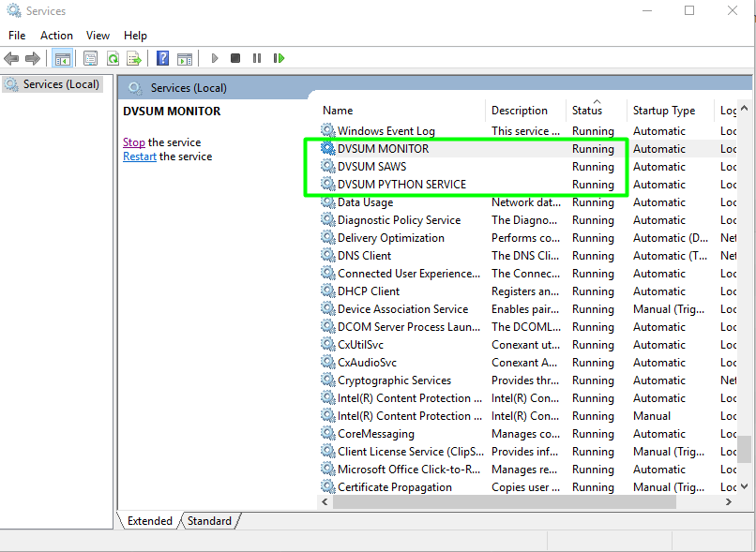
Task: Switch to the Standard tab
Action: coord(209,521)
